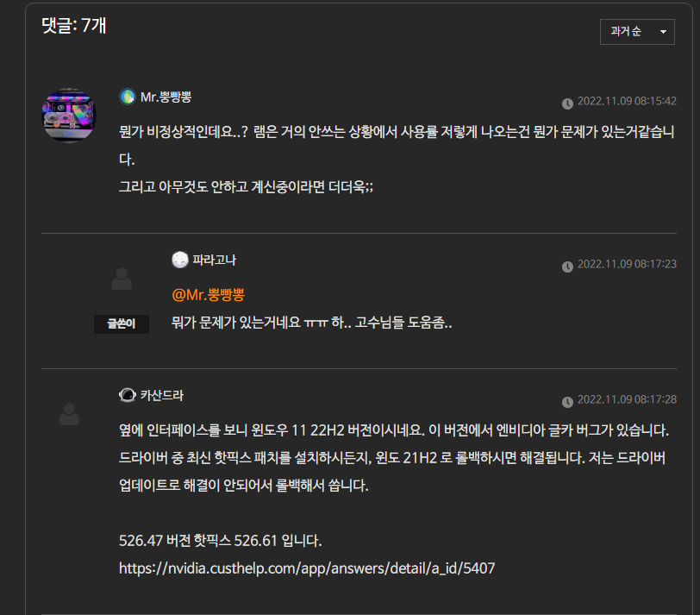Click the timestamp 2022.11.09 08:17:23
The width and height of the screenshot is (700, 615).
(x=627, y=264)
